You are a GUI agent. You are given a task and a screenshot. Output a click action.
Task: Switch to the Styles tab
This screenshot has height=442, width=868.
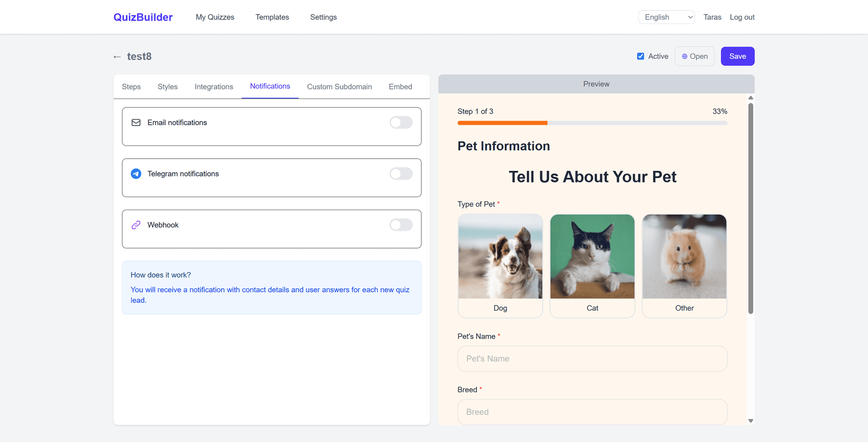pyautogui.click(x=167, y=86)
